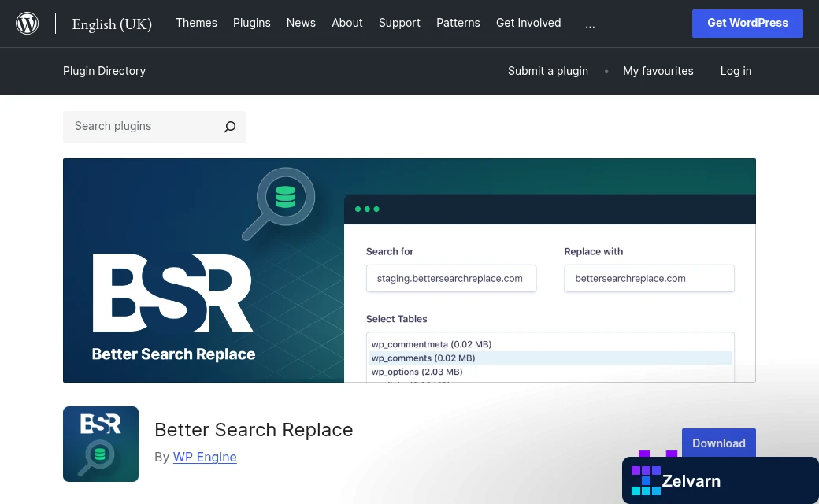819x504 pixels.
Task: Open the Patterns menu item
Action: point(458,23)
